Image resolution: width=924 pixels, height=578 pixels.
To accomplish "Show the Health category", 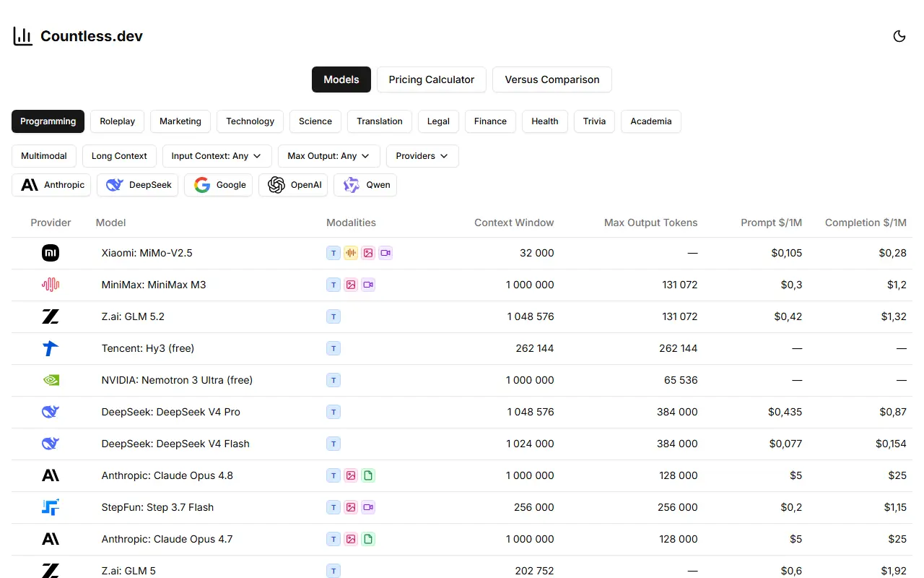I will pos(545,121).
